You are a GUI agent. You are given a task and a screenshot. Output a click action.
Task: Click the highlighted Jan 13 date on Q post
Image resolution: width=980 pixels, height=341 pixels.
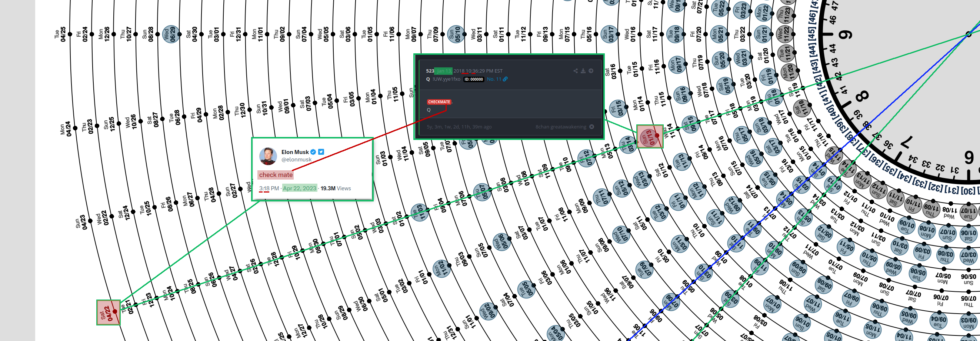(x=443, y=71)
